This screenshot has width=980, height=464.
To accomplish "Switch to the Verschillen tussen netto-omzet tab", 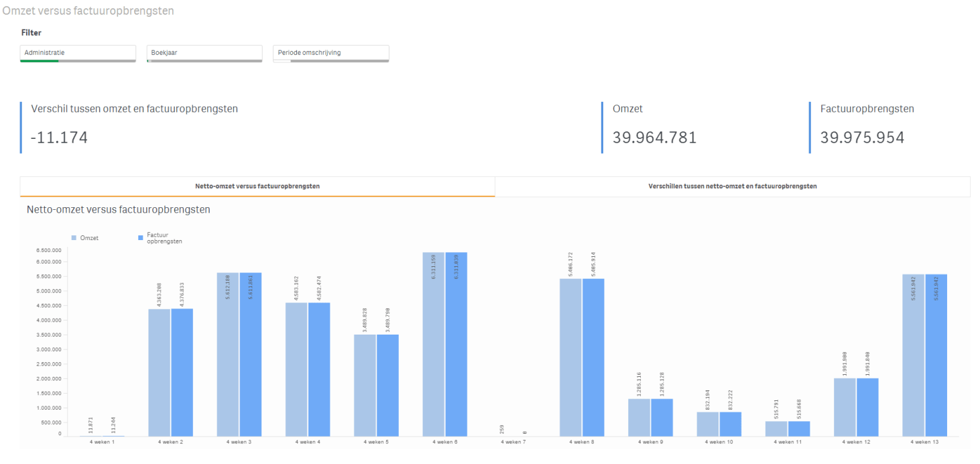I will click(x=732, y=186).
